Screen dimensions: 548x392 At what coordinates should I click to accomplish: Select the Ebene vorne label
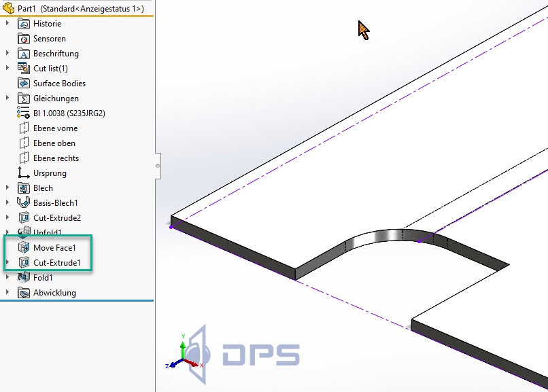55,128
